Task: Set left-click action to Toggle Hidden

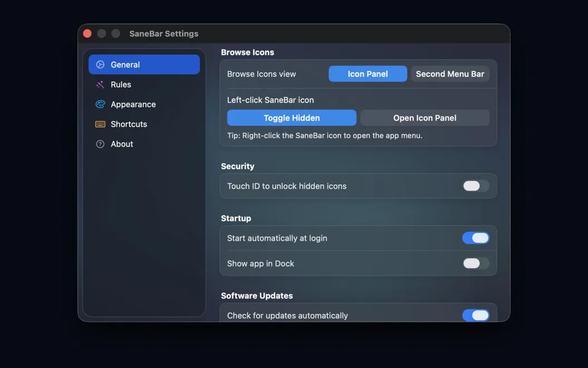Action: tap(291, 118)
